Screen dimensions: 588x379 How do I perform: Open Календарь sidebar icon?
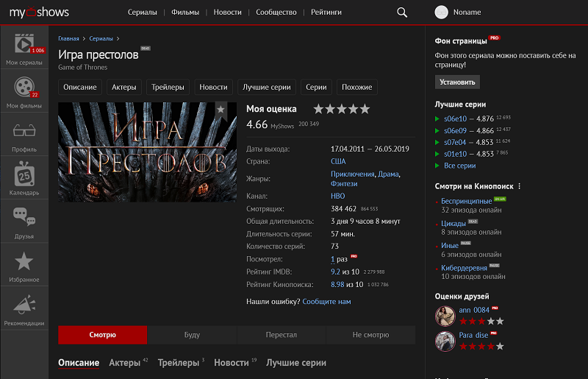coord(24,174)
